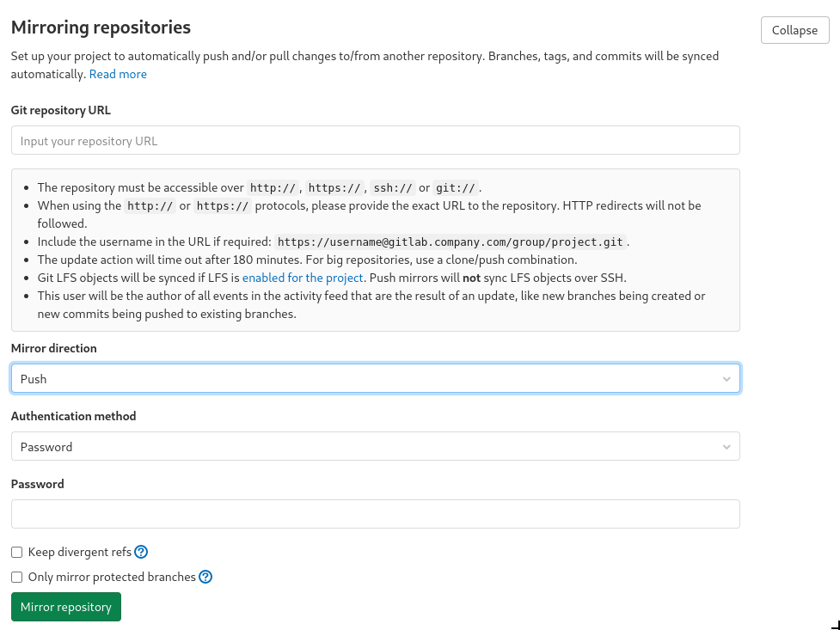Viewport: 840px width, 630px height.
Task: Select the Mirroring repositories heading
Action: [x=101, y=27]
